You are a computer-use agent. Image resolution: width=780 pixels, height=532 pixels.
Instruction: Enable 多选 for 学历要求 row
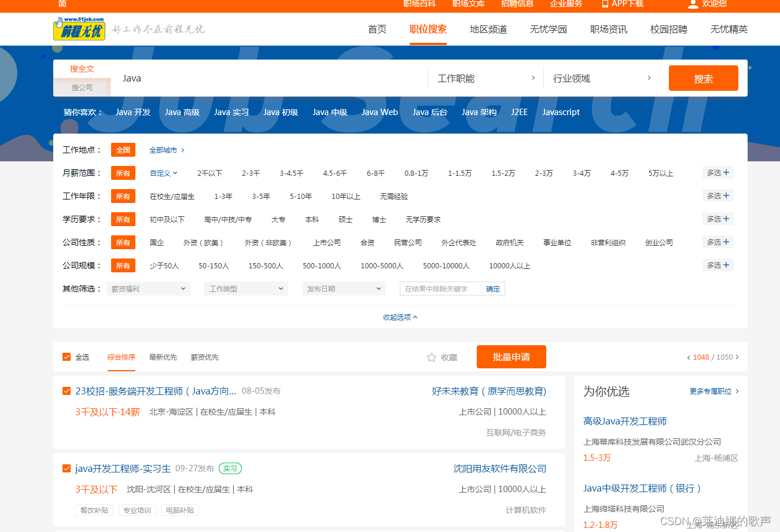click(718, 219)
